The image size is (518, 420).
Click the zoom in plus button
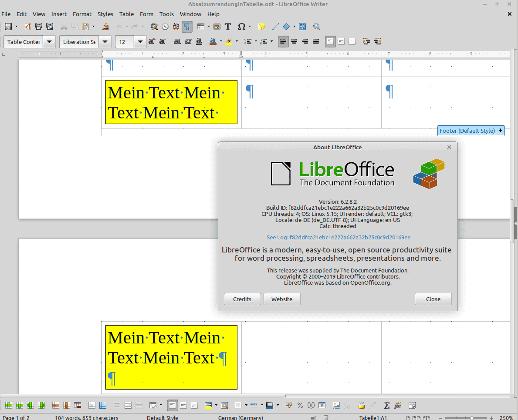coord(491,418)
